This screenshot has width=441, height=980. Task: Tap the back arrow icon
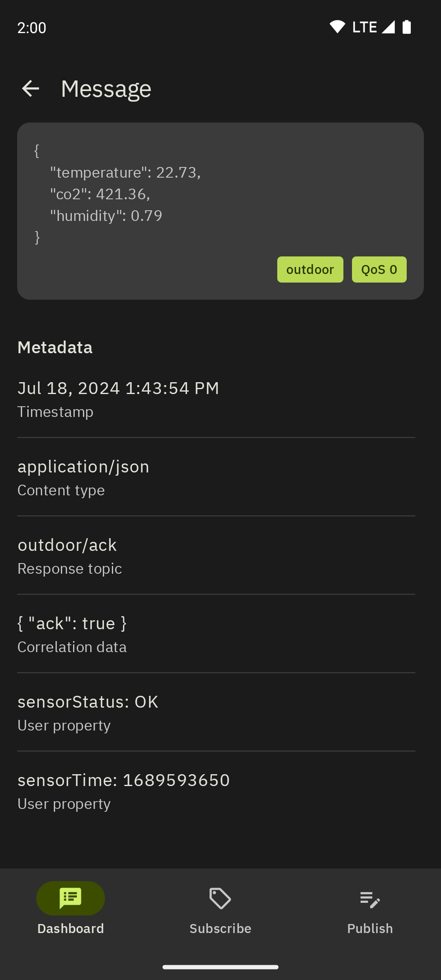point(31,89)
